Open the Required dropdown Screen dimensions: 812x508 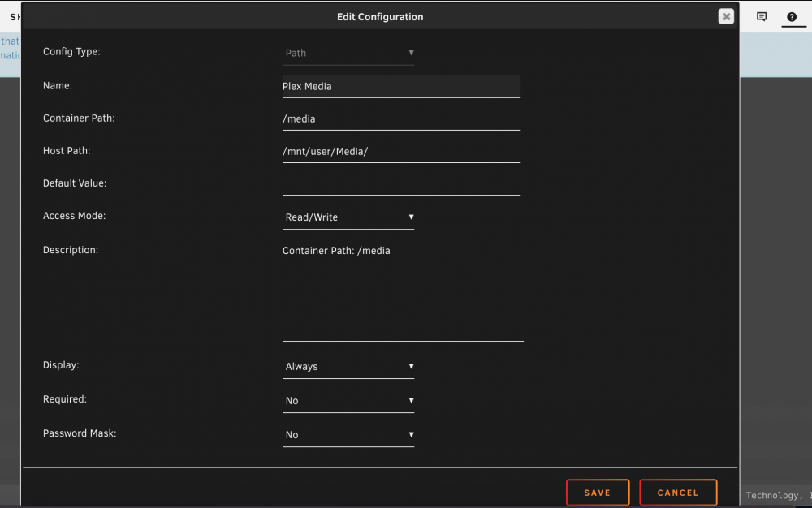[348, 401]
